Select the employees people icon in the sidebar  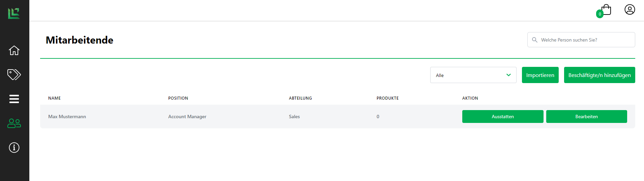(14, 123)
